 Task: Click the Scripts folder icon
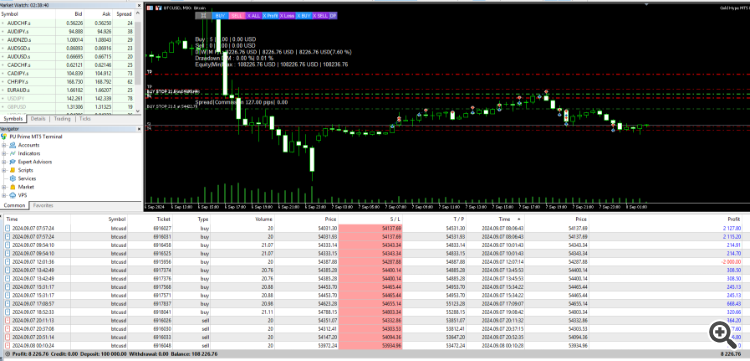(x=12, y=170)
